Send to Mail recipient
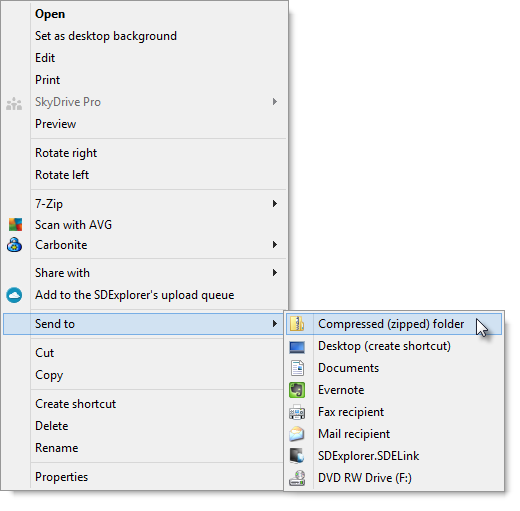Image resolution: width=520 pixels, height=511 pixels. (x=394, y=434)
